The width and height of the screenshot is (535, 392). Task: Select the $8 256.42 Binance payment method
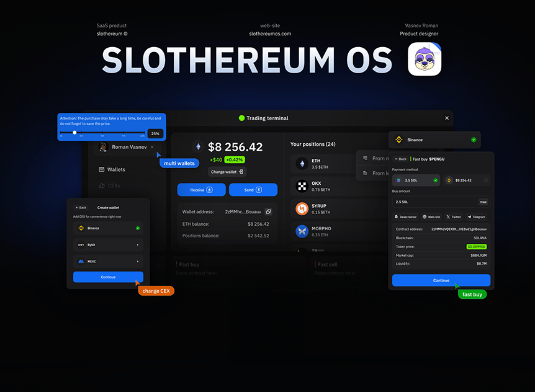click(467, 180)
